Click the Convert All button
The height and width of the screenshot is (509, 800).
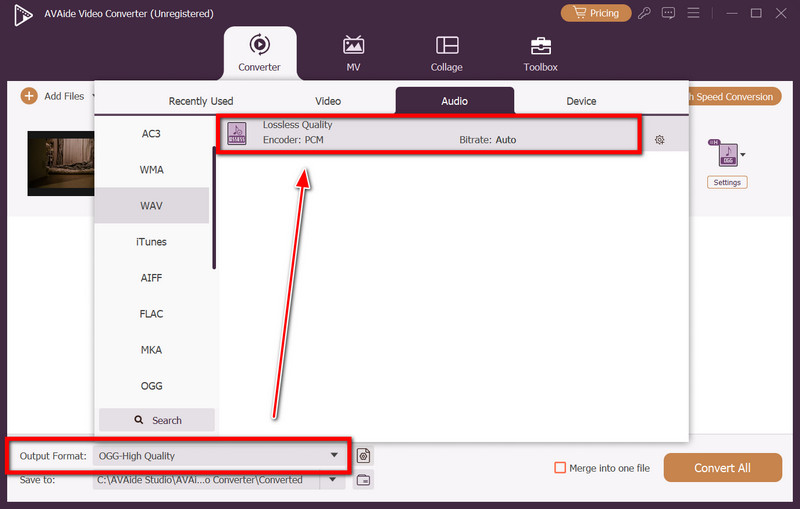[722, 468]
